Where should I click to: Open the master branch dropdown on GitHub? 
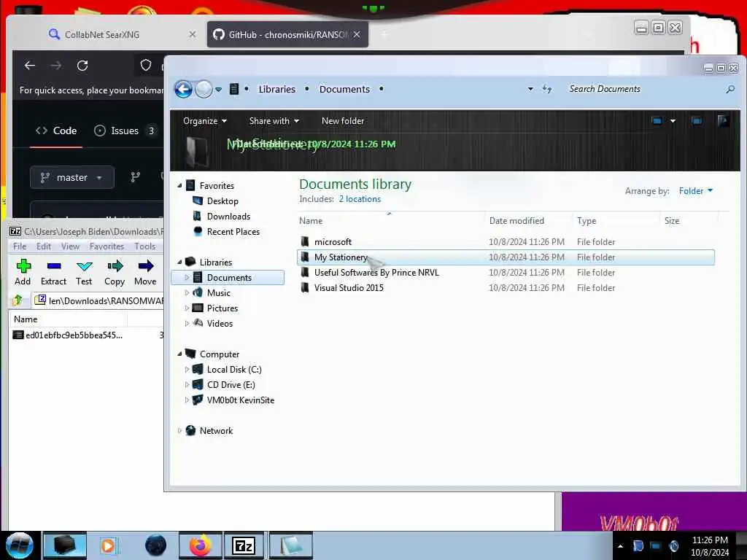pos(72,178)
